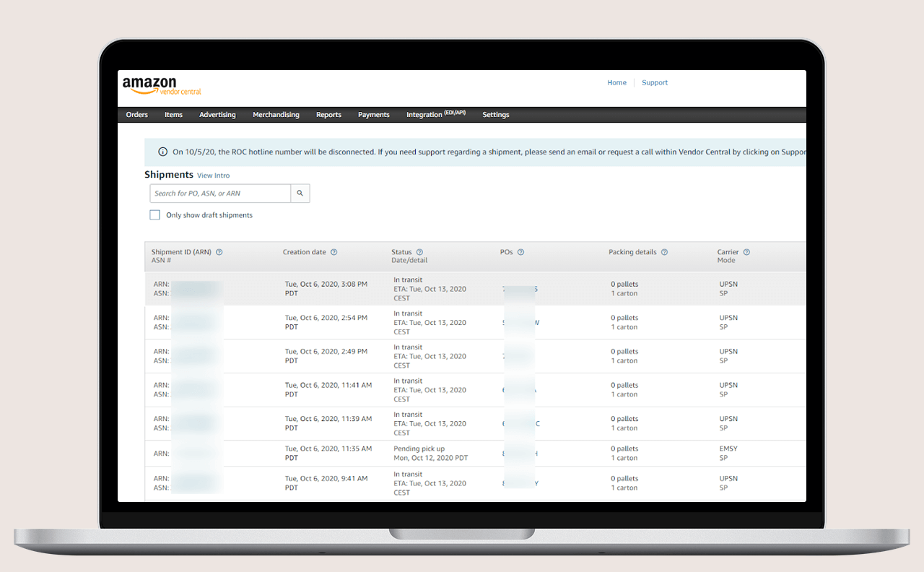This screenshot has width=924, height=572.
Task: Select the Payments menu item
Action: 373,115
